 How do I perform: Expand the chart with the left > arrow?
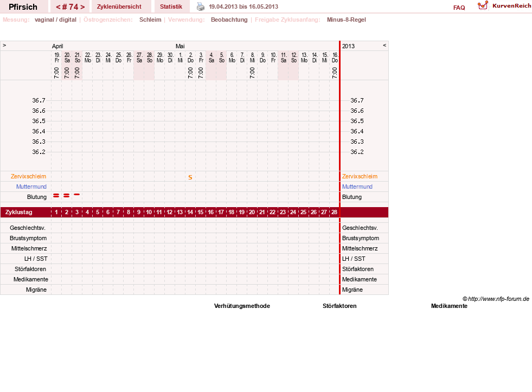point(4,45)
